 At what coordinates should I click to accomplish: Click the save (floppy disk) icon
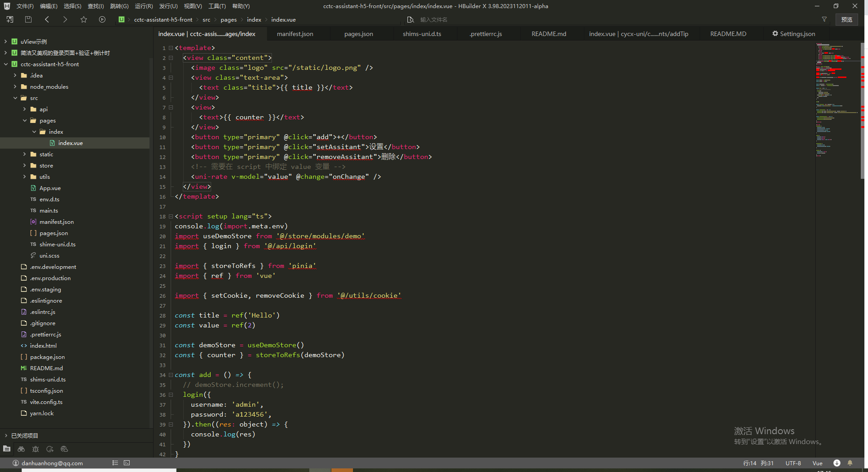[x=28, y=19]
